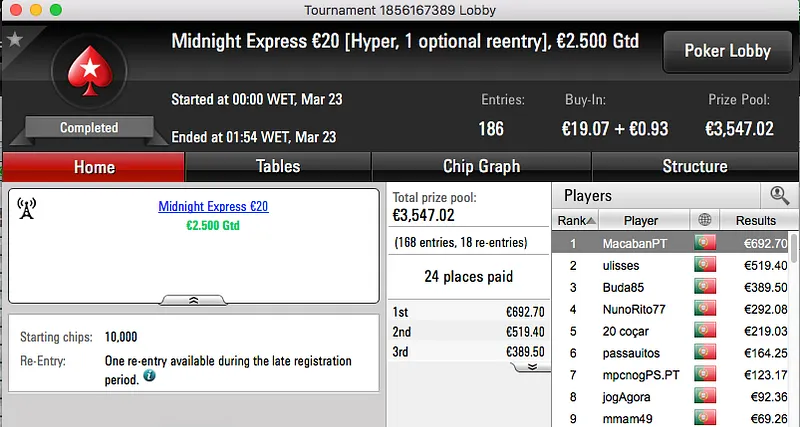Image resolution: width=800 pixels, height=427 pixels.
Task: Click the Poker Lobby button
Action: tap(727, 52)
